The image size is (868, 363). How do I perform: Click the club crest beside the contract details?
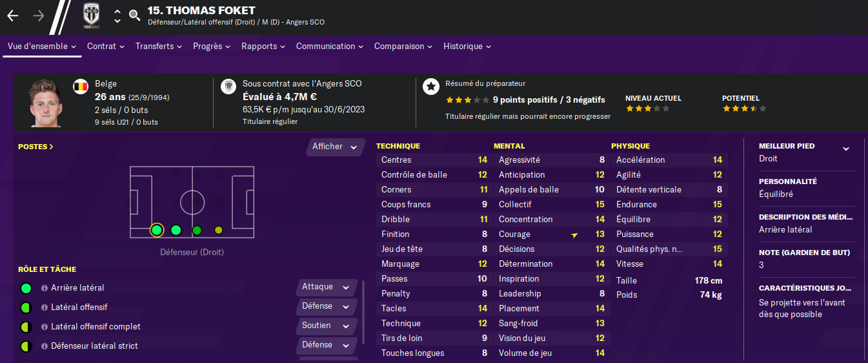pyautogui.click(x=228, y=87)
